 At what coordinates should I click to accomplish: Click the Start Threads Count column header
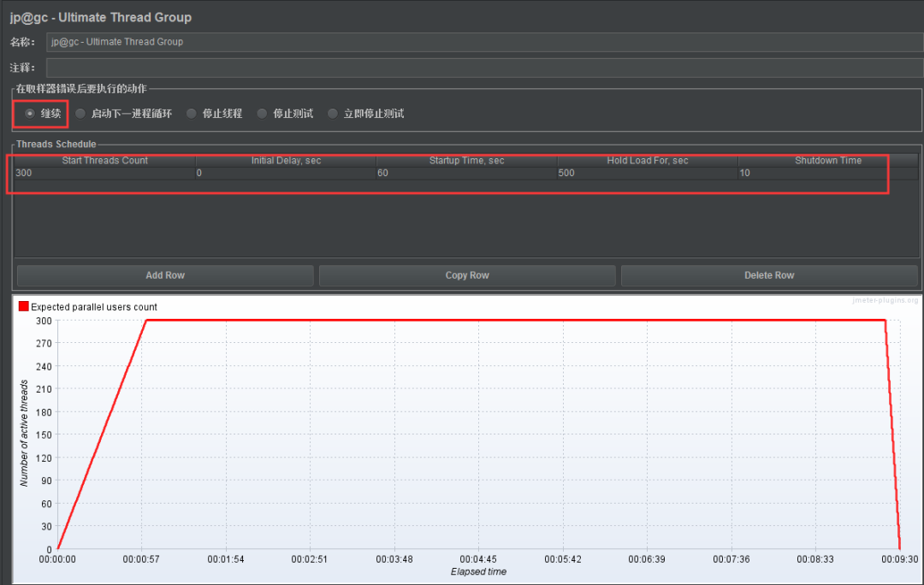pos(105,160)
